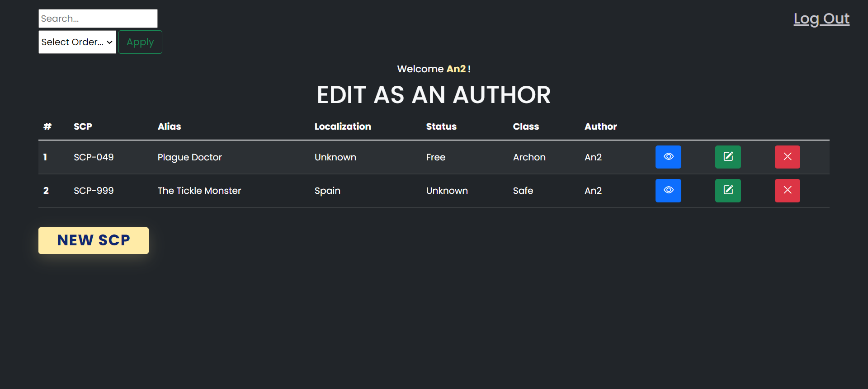The height and width of the screenshot is (389, 868).
Task: Click the Localization column header
Action: 343,127
